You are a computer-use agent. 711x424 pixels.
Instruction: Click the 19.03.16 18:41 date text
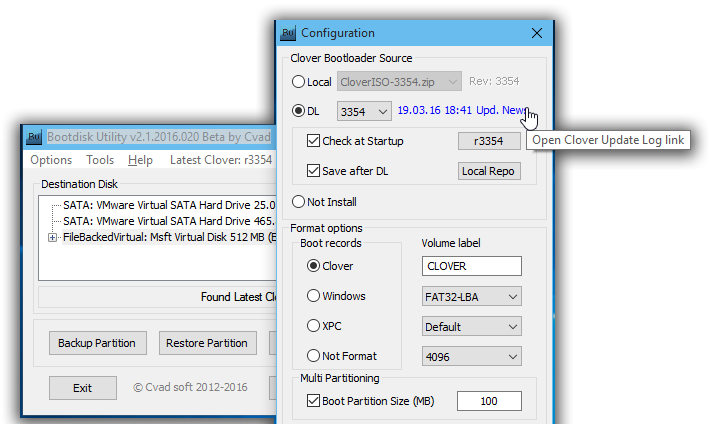pos(434,110)
